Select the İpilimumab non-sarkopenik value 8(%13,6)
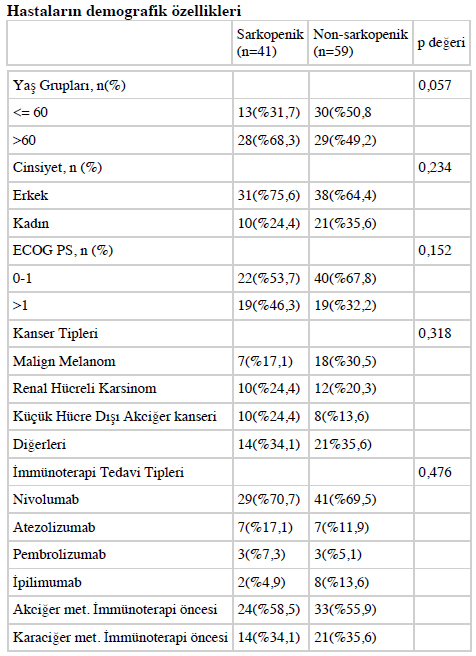Image resolution: width=476 pixels, height=656 pixels. click(x=342, y=582)
